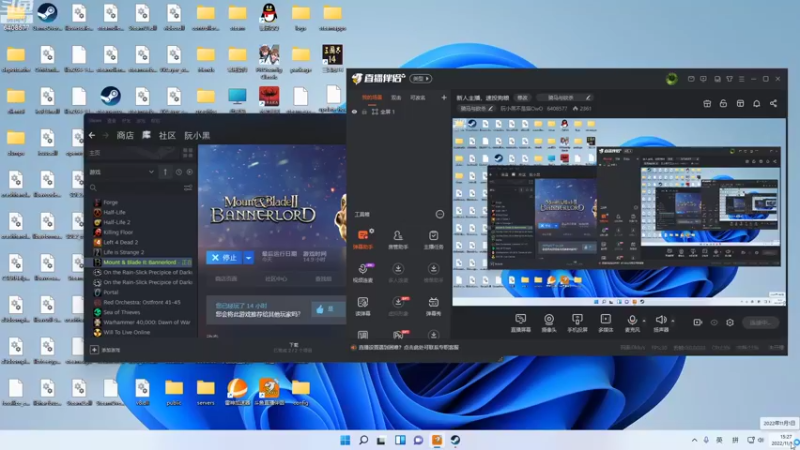The height and width of the screenshot is (450, 800).
Task: Open the 商店 tab in Steam
Action: click(x=125, y=135)
